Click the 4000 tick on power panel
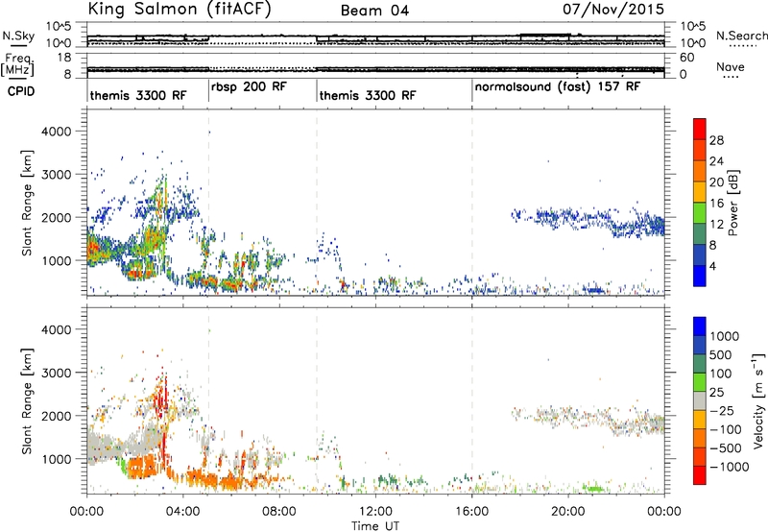 (56, 132)
